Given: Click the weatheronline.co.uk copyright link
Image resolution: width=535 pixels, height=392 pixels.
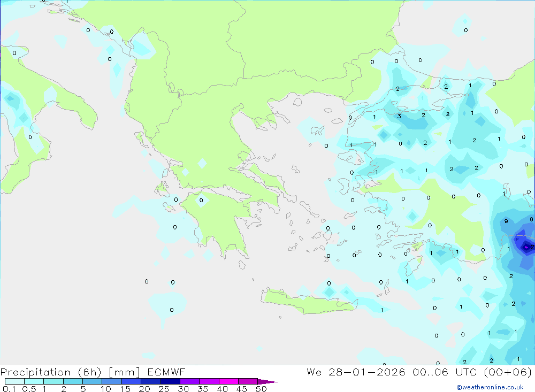Looking at the screenshot, I should click(x=490, y=387).
